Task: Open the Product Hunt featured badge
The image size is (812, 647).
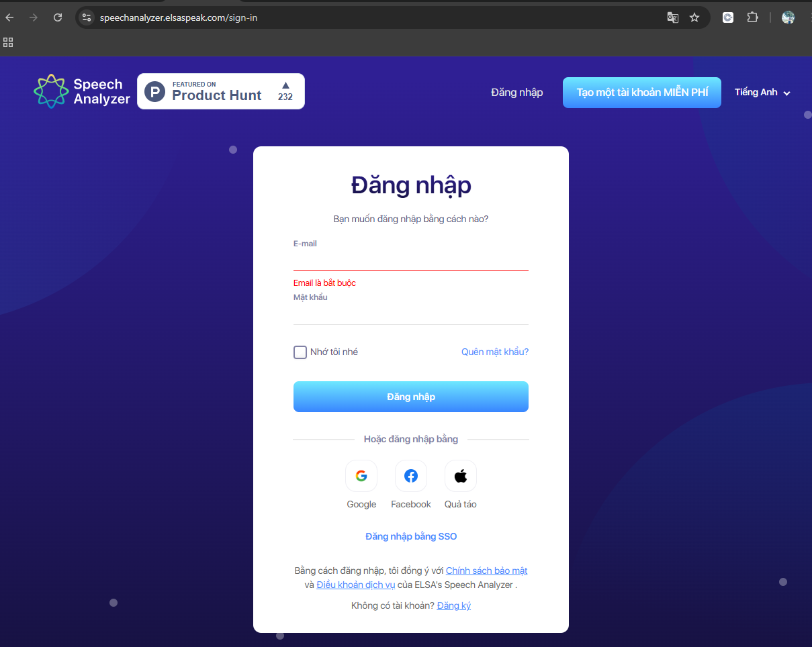Action: click(221, 91)
